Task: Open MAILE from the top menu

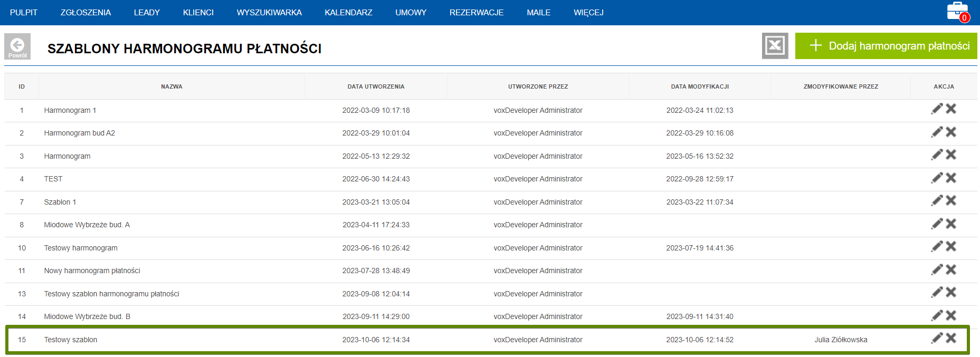Action: click(538, 12)
